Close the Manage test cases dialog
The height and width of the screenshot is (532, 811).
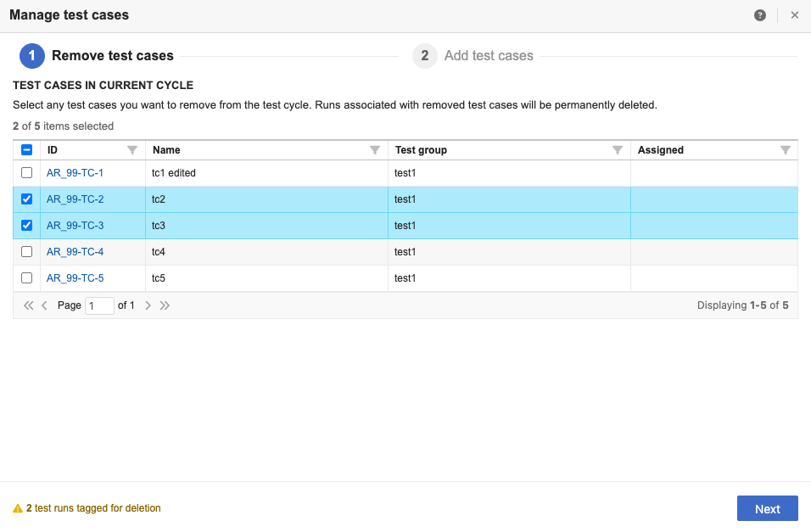click(x=795, y=15)
